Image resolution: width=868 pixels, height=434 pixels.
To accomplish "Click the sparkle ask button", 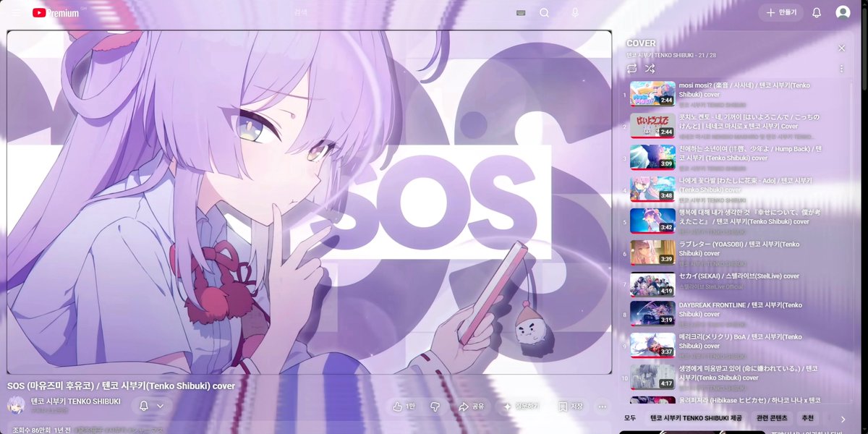I will tap(521, 407).
